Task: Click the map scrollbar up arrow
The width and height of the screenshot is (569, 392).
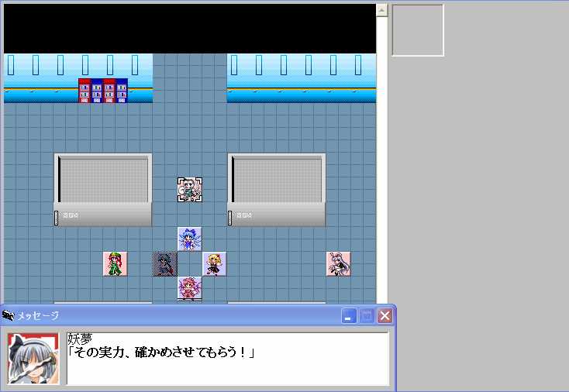Action: point(381,10)
